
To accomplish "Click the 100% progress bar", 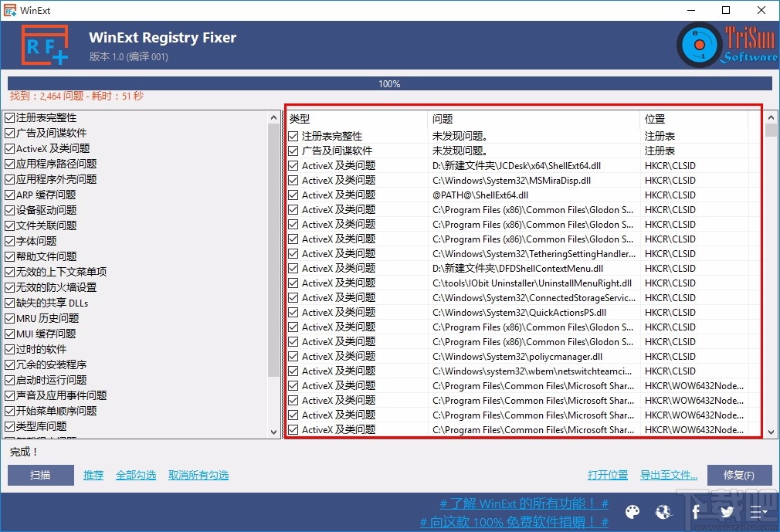I will pos(389,83).
